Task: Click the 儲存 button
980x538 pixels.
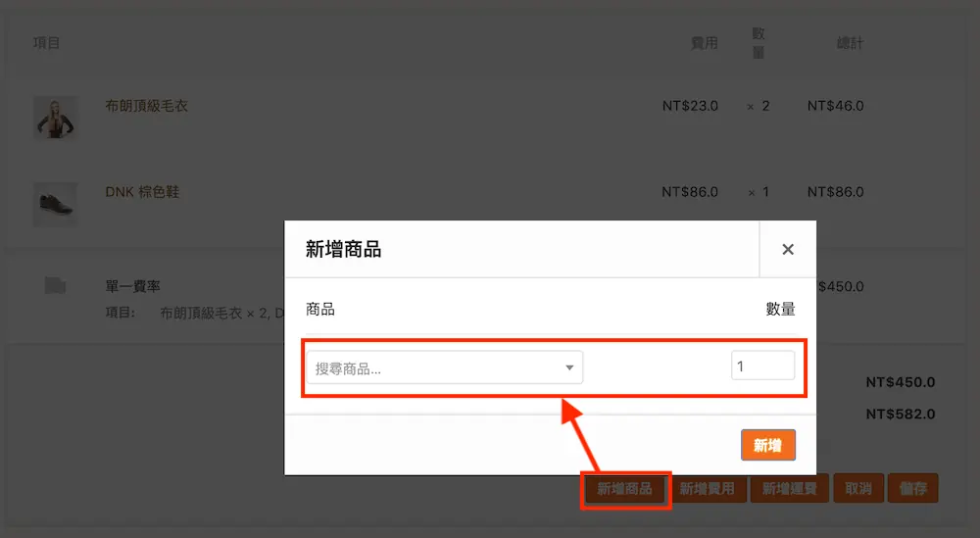Action: 913,489
